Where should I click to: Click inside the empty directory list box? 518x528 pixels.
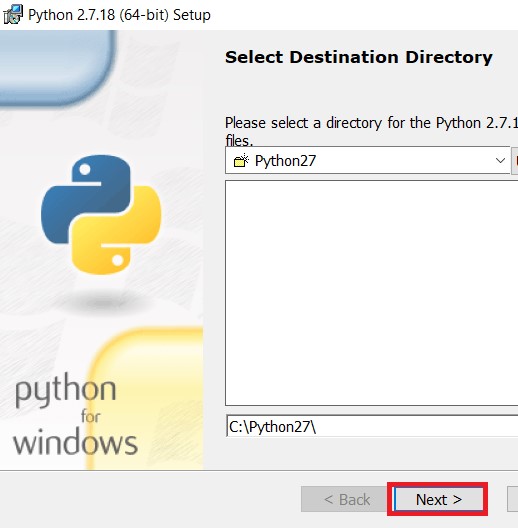tap(372, 293)
